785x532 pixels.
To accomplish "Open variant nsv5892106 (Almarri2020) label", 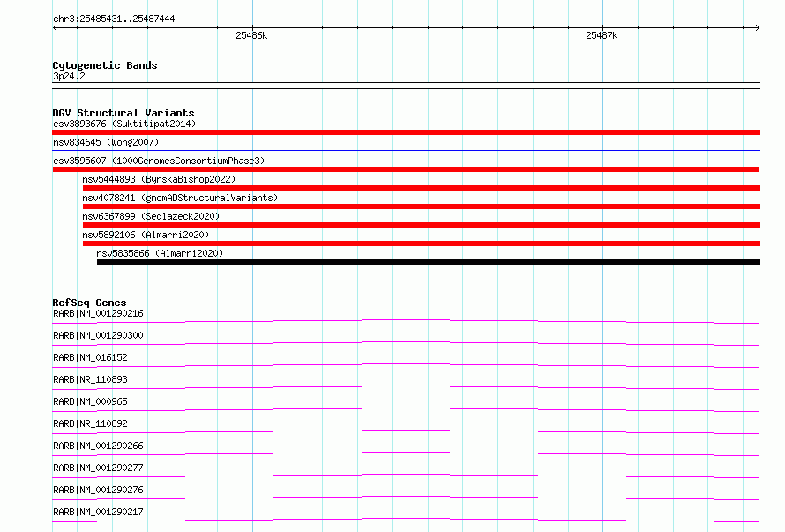I will (x=146, y=235).
